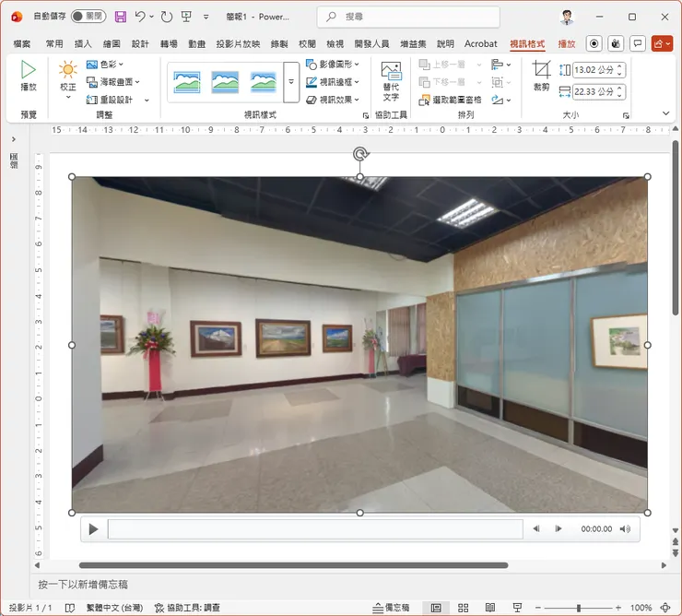
Task: Open the 視訊效果 dropdown
Action: click(334, 100)
